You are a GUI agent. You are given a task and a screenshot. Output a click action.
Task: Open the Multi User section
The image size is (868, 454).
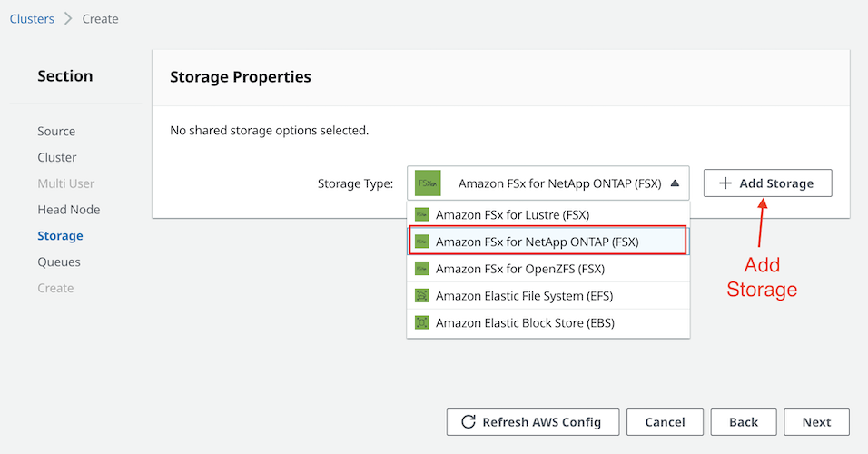(x=66, y=183)
